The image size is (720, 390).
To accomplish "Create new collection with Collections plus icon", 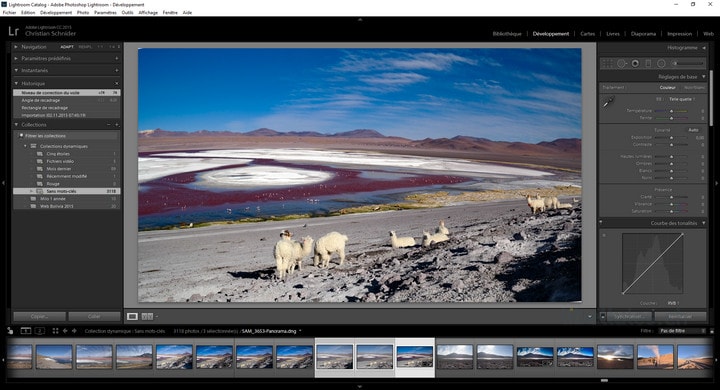I will point(117,124).
